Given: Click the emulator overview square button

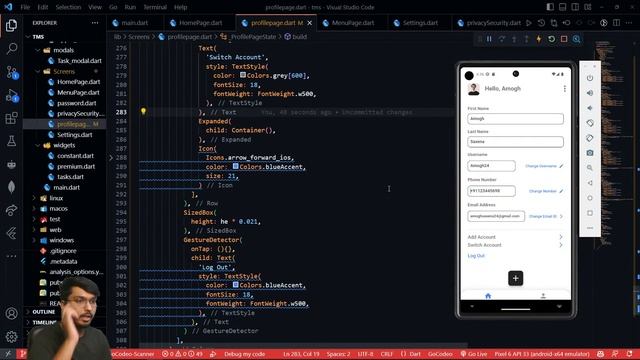Looking at the screenshot, I should pyautogui.click(x=590, y=213).
